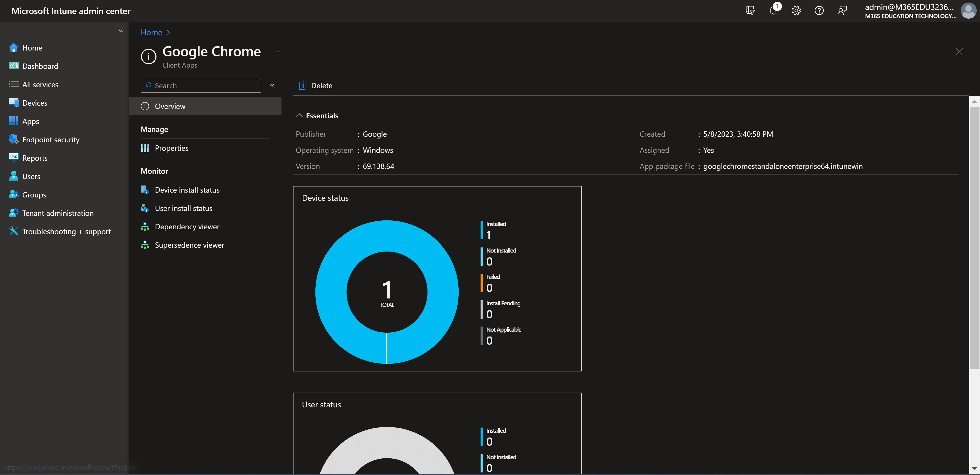Viewport: 980px width, 475px height.
Task: Click the version value 69.138.64
Action: point(378,166)
